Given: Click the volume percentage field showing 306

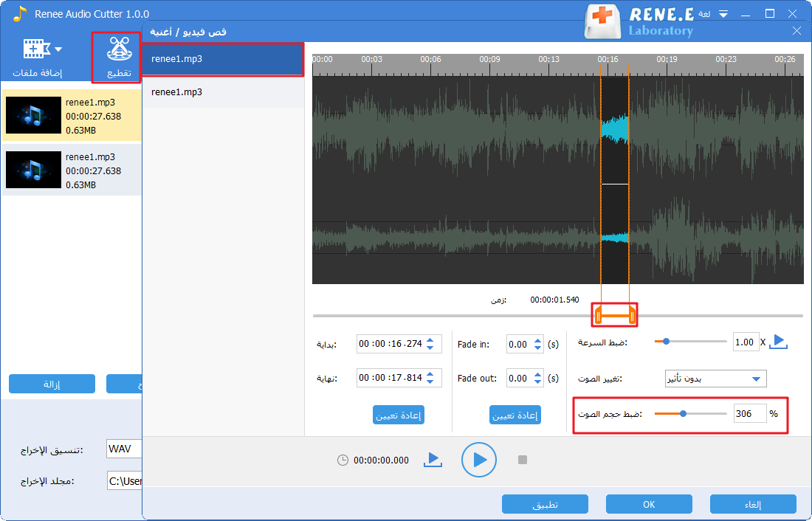Looking at the screenshot, I should point(750,413).
